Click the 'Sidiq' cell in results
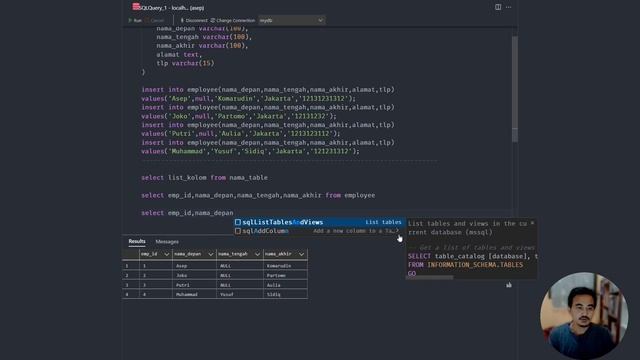Screen dimensions: 640x360 (x=285, y=294)
